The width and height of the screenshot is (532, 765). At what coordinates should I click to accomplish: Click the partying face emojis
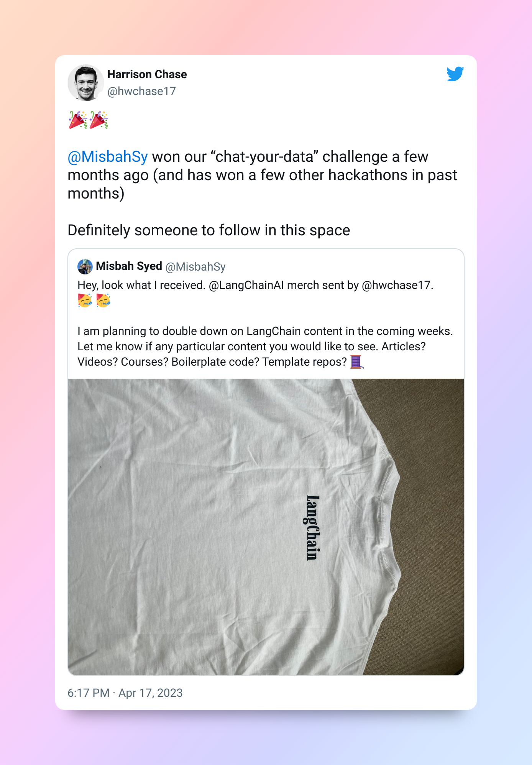94,300
